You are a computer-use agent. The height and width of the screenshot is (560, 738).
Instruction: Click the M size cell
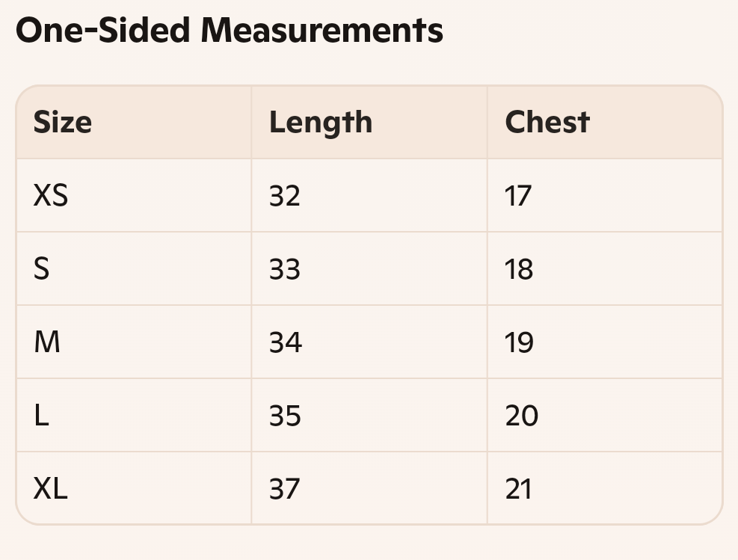[134, 342]
